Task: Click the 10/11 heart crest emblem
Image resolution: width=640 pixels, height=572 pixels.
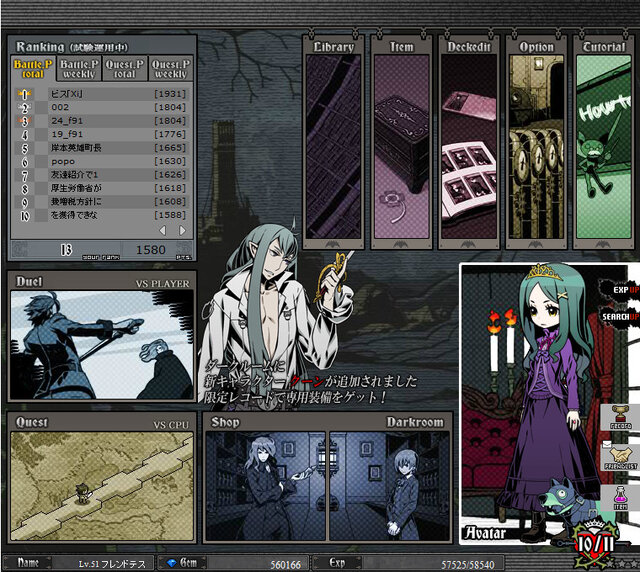Action: 595,544
